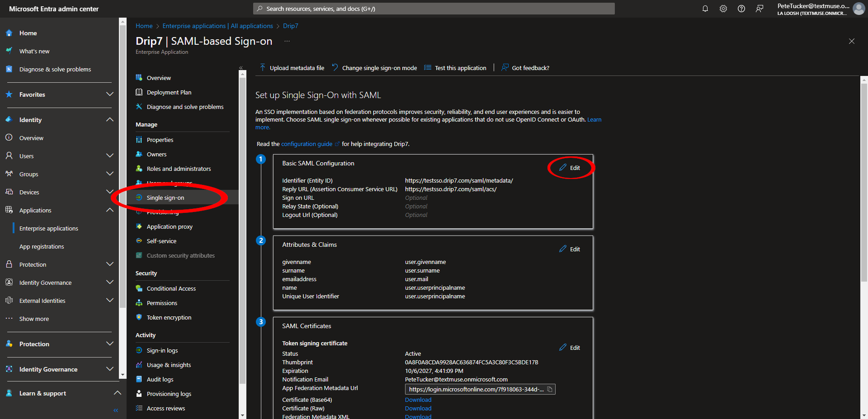Click the Deployment Plan book icon
This screenshot has height=419, width=868.
click(139, 92)
